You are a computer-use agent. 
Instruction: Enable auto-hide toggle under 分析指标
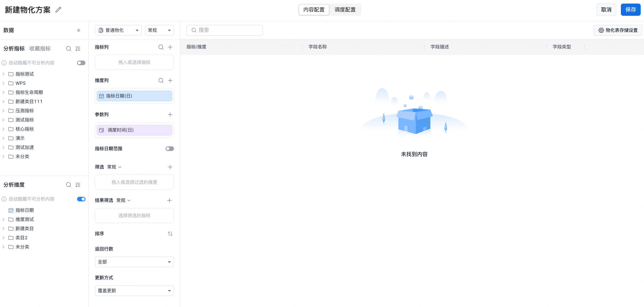pos(81,63)
